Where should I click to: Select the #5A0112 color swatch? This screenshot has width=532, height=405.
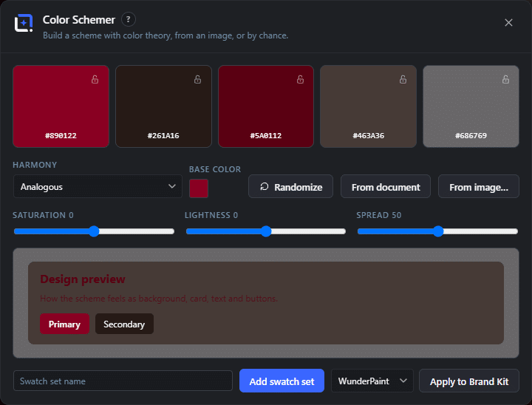[266, 106]
